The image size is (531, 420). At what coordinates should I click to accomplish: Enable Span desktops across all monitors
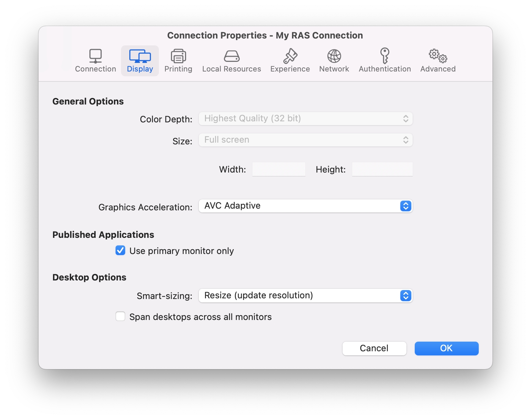pos(120,317)
